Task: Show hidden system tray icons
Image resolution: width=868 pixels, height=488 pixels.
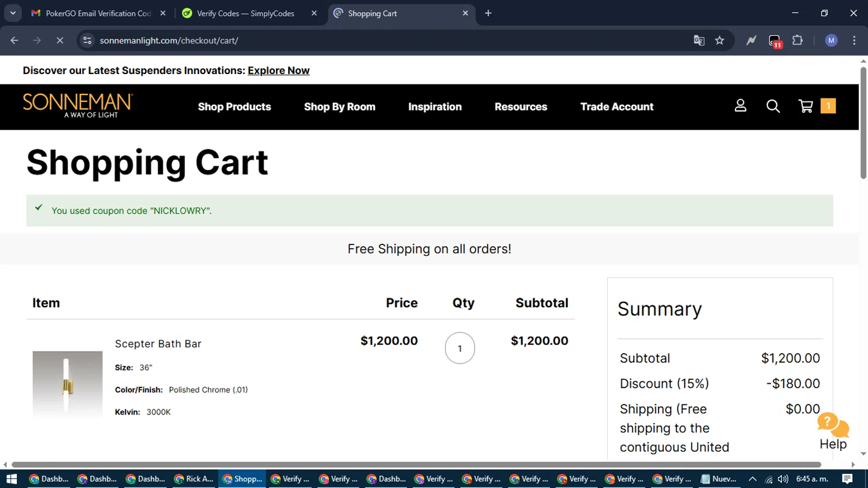Action: [x=752, y=479]
